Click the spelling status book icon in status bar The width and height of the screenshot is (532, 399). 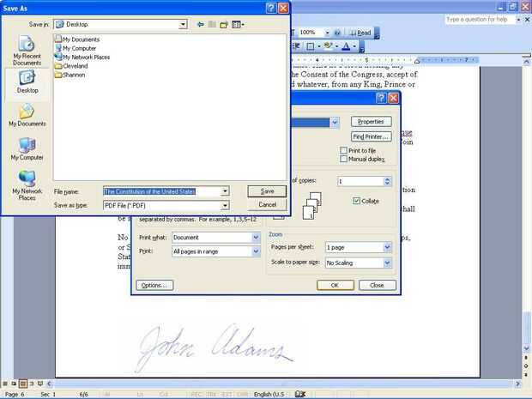[300, 394]
